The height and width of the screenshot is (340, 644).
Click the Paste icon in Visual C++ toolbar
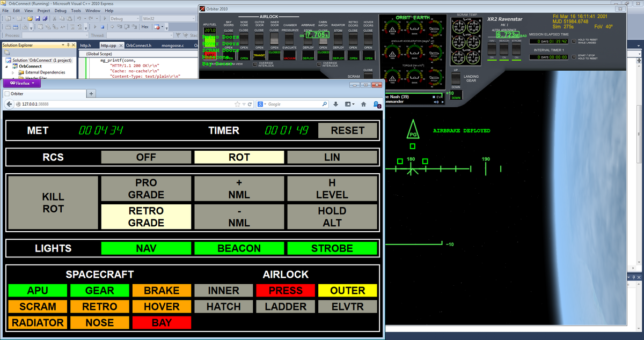point(69,19)
